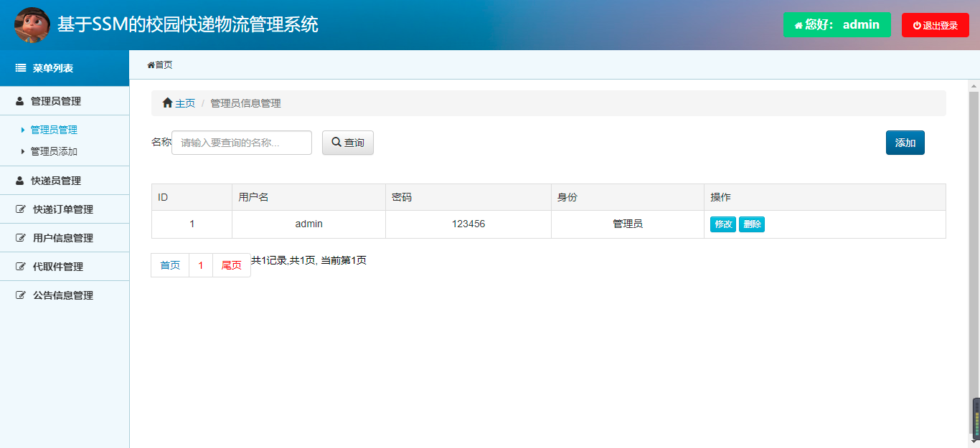Click the ID cell with value 1
The image size is (980, 448).
coord(192,224)
